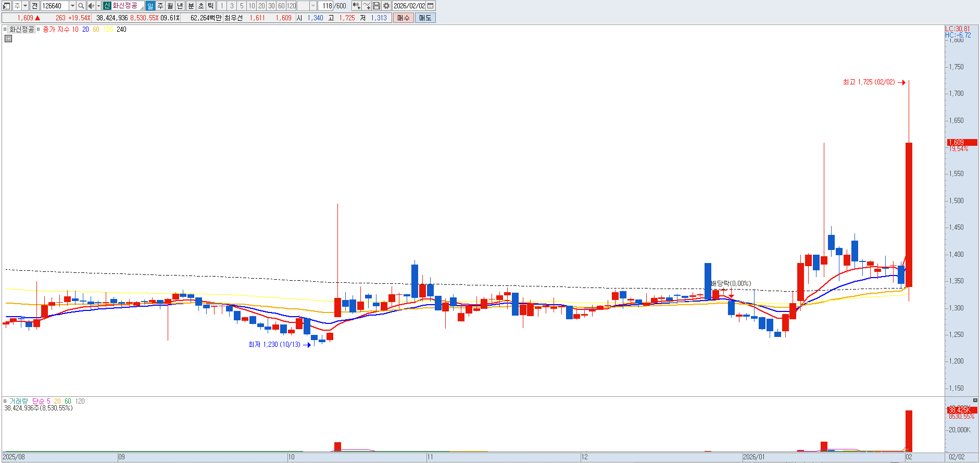Expand the dropdown next to speaker icon

[98, 6]
